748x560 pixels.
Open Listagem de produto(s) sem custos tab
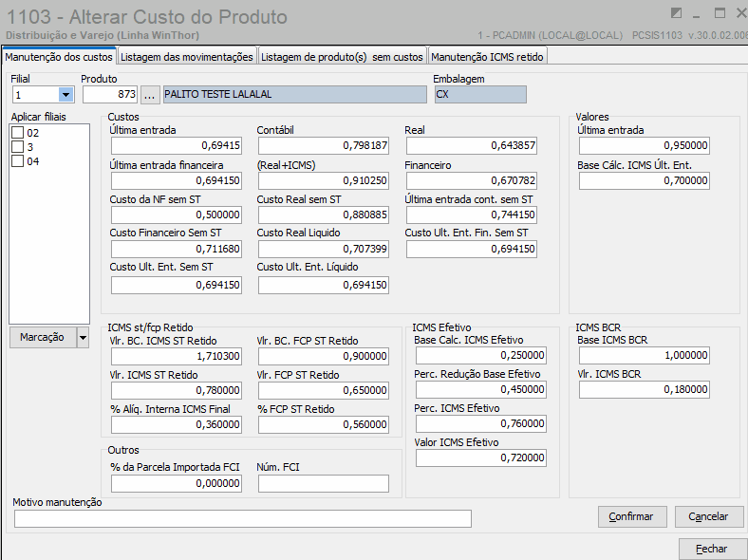point(342,57)
